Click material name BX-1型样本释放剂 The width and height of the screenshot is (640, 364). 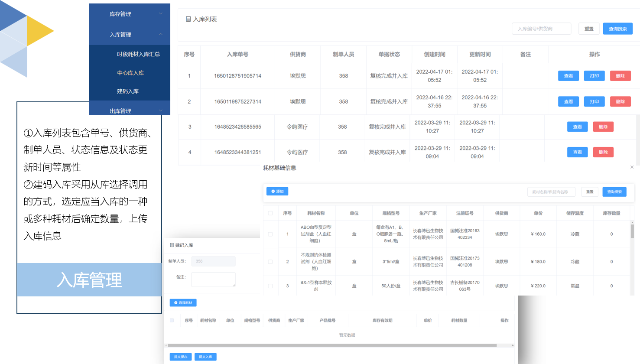[x=316, y=286]
